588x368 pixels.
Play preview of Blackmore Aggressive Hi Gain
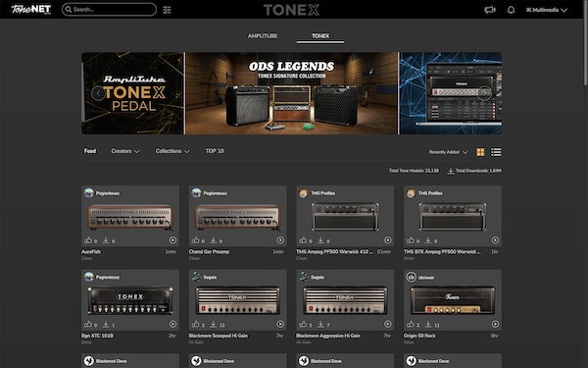tap(388, 324)
